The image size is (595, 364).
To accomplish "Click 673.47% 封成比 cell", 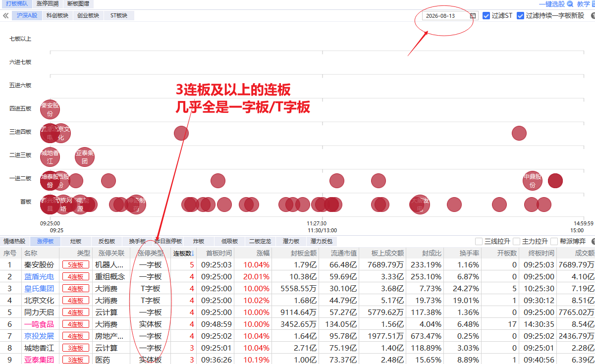I will coord(426,336).
